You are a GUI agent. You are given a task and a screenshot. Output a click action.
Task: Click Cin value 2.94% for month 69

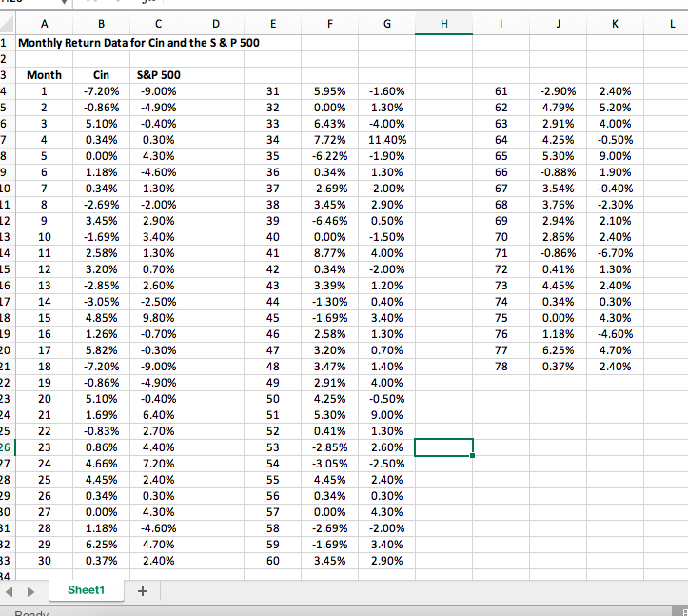(559, 221)
